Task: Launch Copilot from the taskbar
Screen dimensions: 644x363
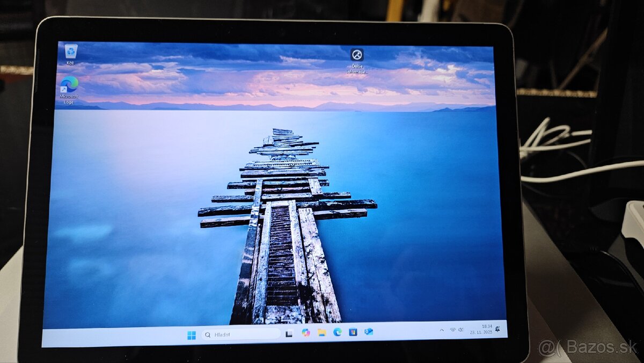Action: pyautogui.click(x=306, y=333)
